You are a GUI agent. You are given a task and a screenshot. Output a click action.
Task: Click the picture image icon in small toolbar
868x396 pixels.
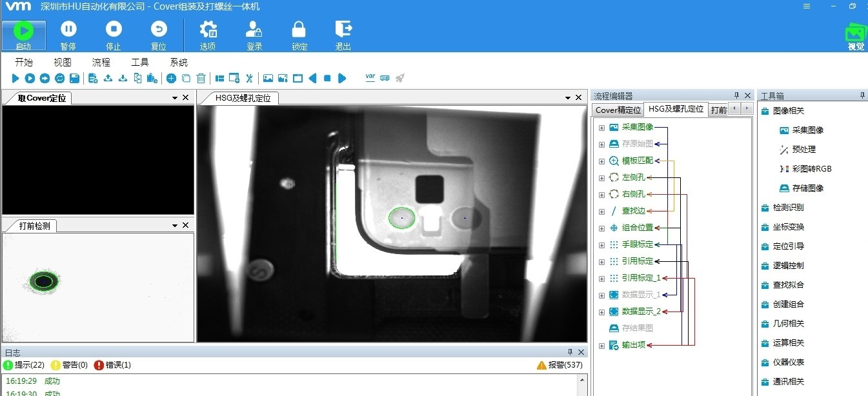tap(268, 79)
